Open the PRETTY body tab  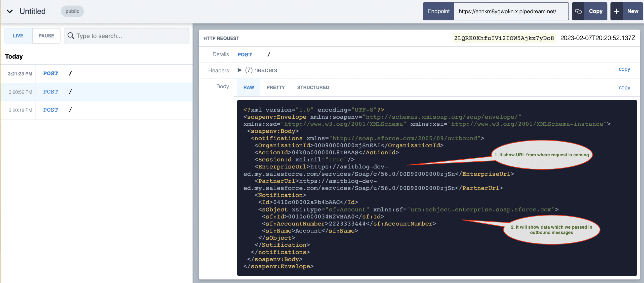pyautogui.click(x=275, y=87)
